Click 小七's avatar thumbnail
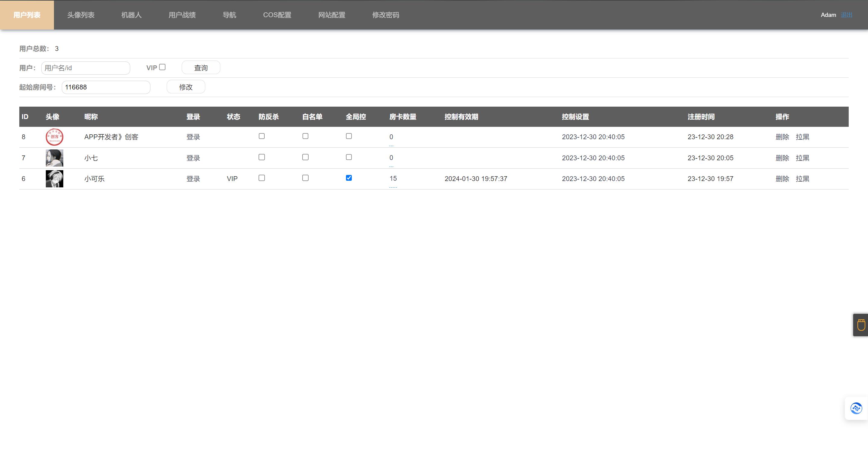 (x=54, y=158)
